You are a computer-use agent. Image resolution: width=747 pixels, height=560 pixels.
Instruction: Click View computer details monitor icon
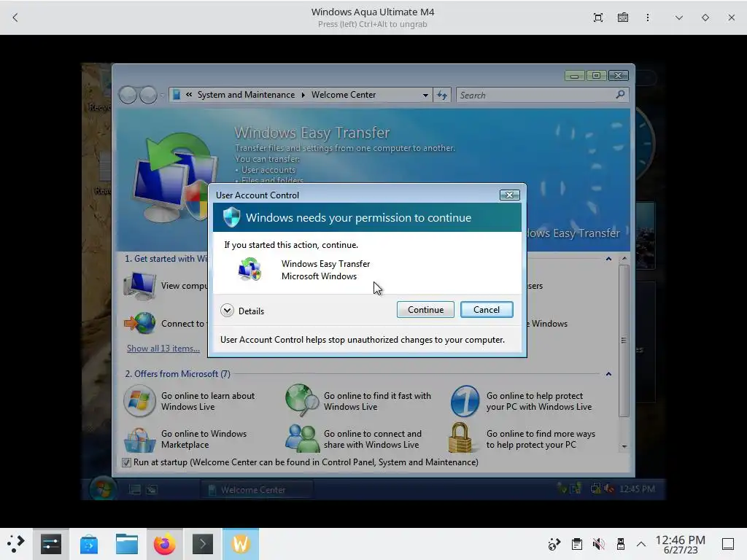(139, 286)
